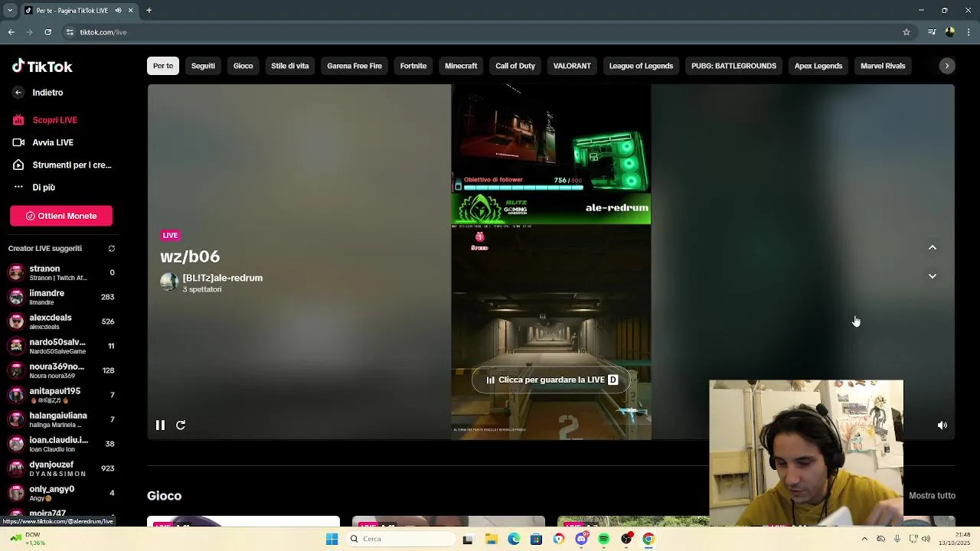Refresh the suggested LIVE creators list
The width and height of the screenshot is (980, 551).
111,249
